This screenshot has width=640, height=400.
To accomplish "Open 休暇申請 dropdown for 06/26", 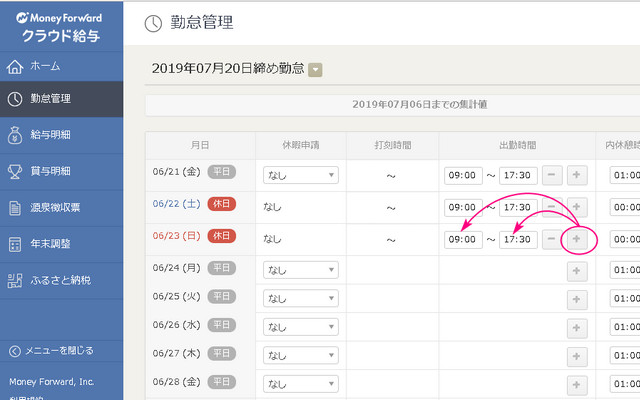I will [301, 327].
